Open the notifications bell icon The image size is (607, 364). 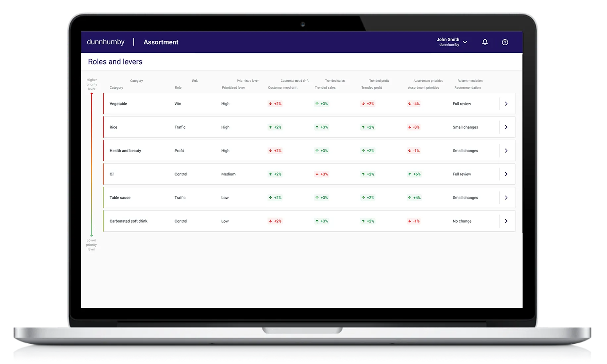tap(484, 42)
